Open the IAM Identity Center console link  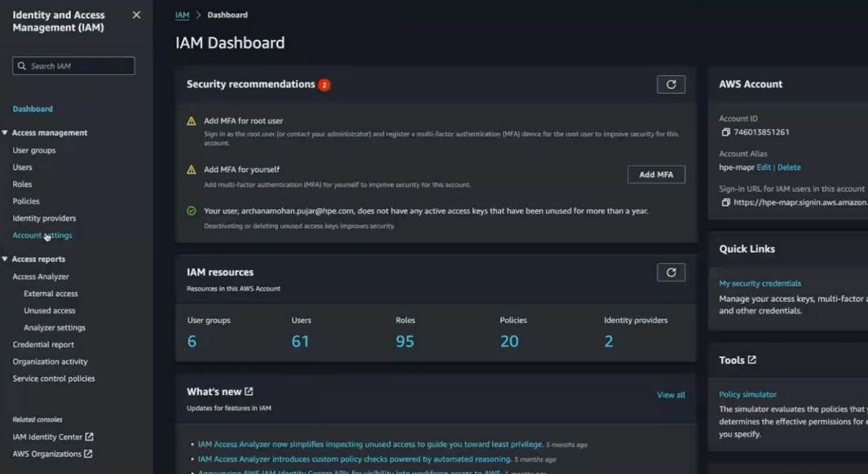point(47,436)
